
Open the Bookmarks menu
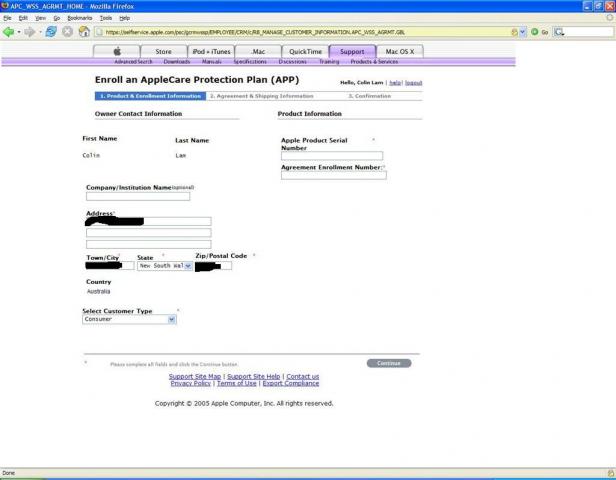tap(80, 18)
